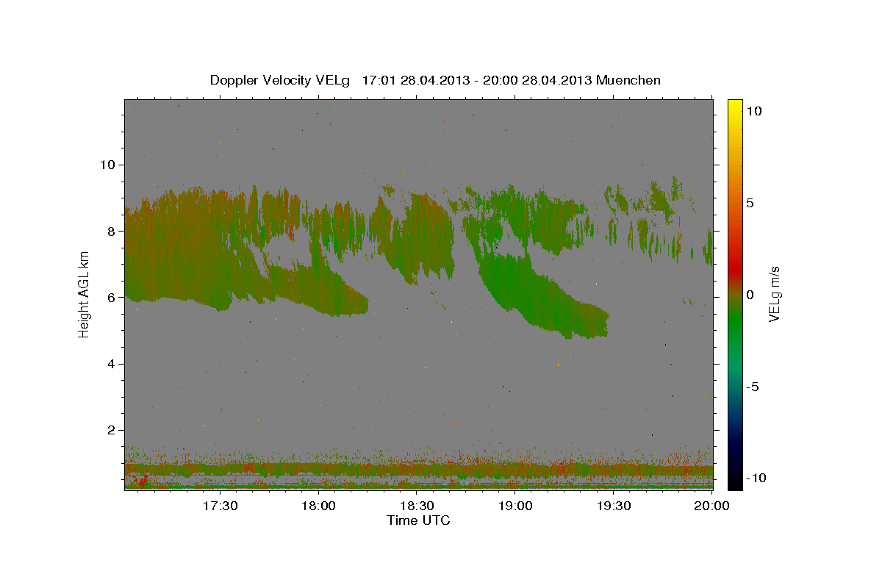Click the start date '17:01 28.04.2013' in title
882x588 pixels.
[415, 80]
